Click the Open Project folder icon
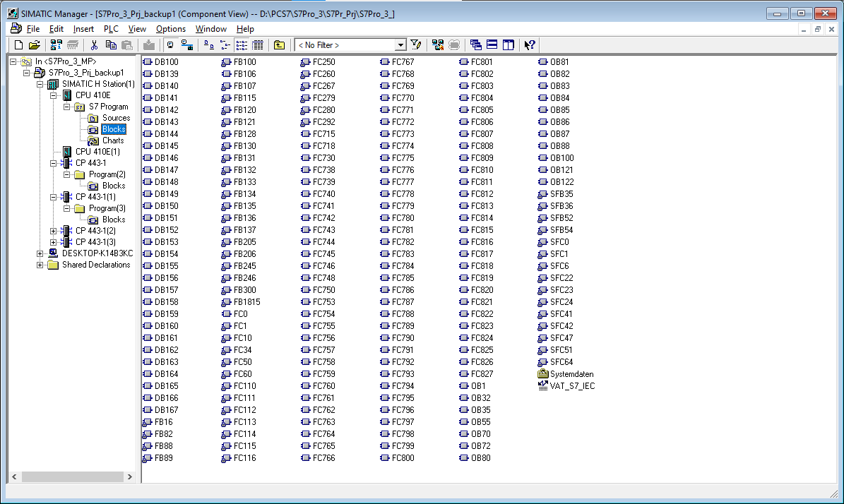Viewport: 844px width, 504px height. coord(35,45)
